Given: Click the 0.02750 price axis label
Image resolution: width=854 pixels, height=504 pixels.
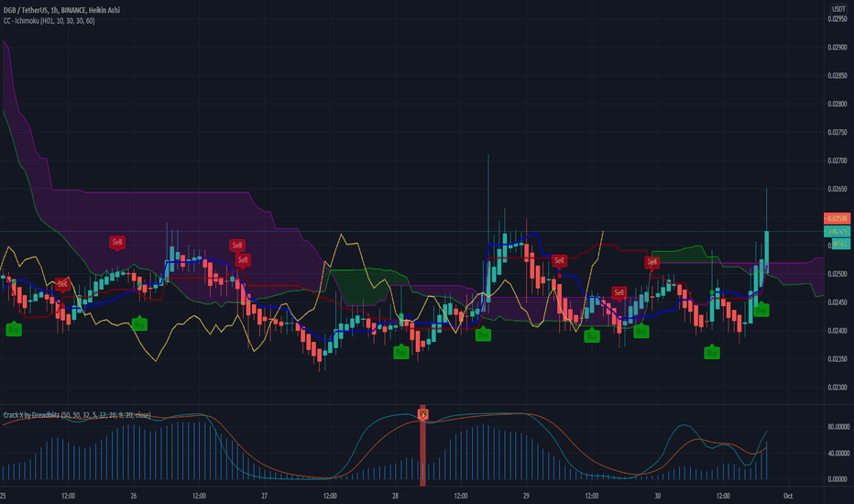Looking at the screenshot, I should point(838,132).
